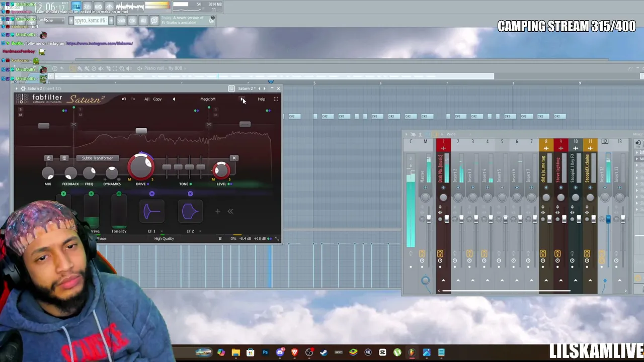Screen dimensions: 644x362
Task: Open the Wide mixer layout dropdown
Action: (451, 134)
